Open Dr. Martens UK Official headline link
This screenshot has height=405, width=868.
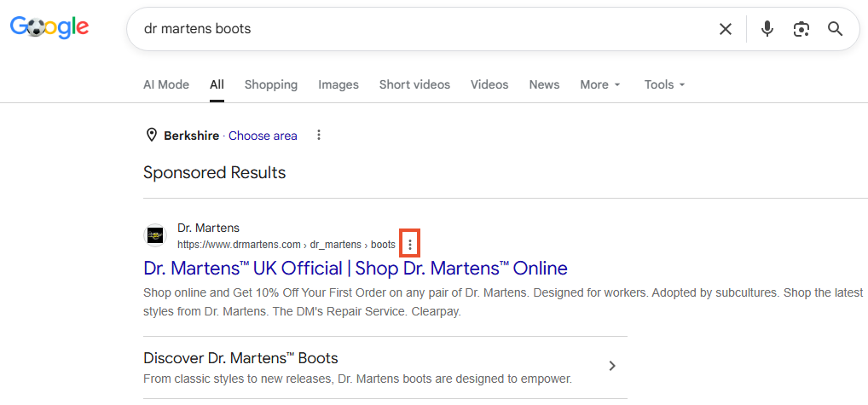tap(356, 269)
